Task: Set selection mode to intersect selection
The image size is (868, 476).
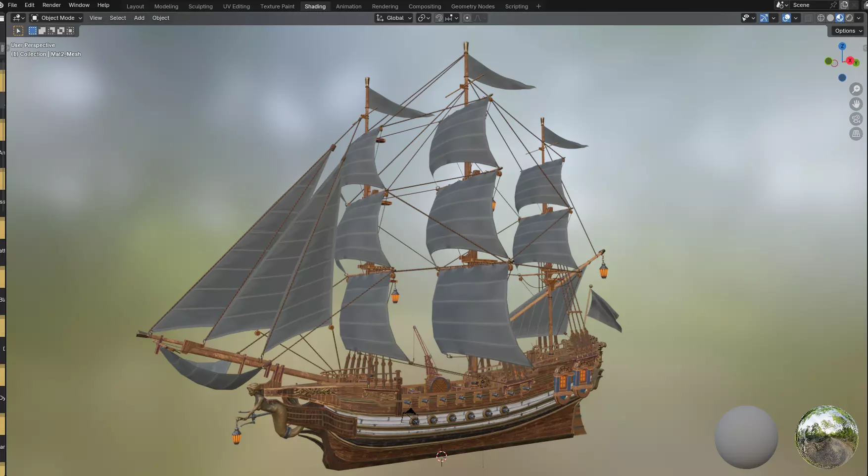Action: [x=70, y=31]
